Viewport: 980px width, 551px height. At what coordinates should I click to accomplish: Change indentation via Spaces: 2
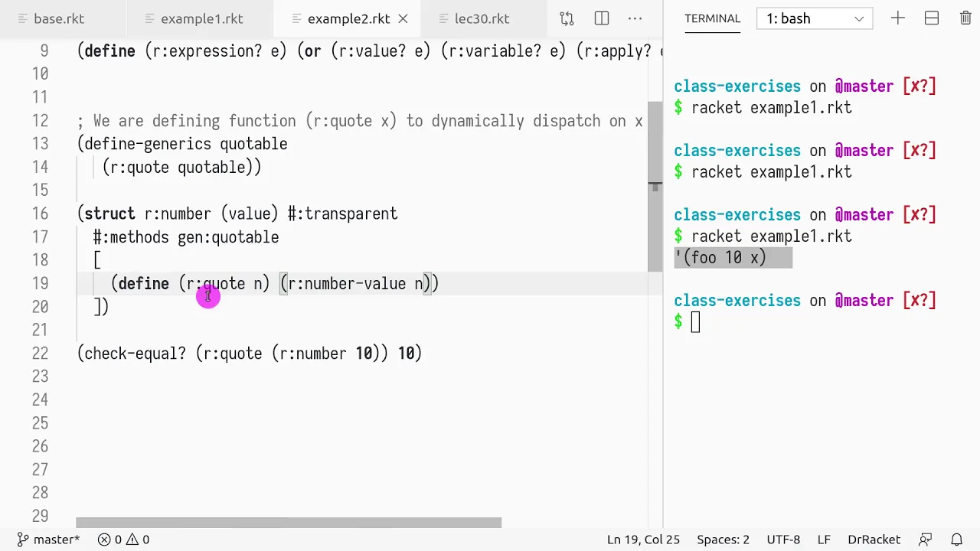(x=723, y=540)
